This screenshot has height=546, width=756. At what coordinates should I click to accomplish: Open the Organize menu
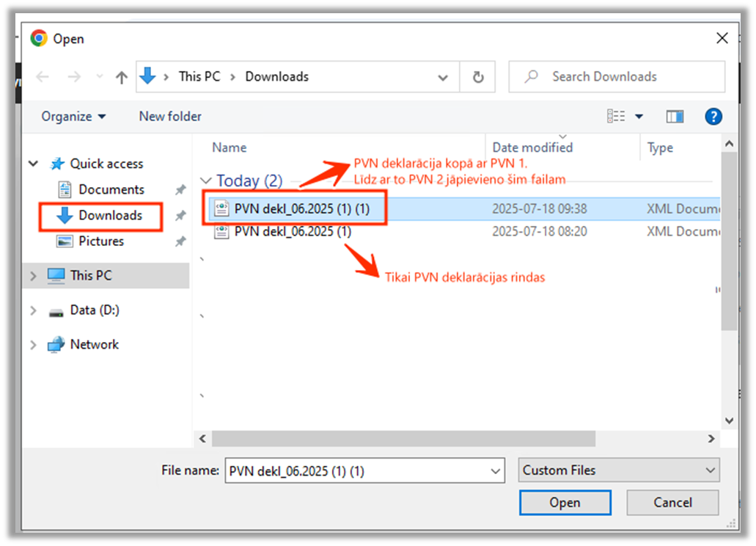tap(73, 117)
